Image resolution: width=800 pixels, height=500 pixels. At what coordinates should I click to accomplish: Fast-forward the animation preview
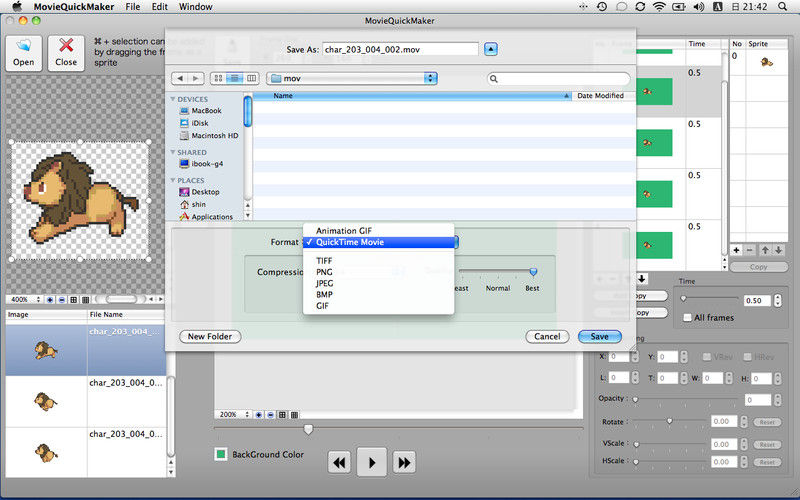click(x=404, y=462)
